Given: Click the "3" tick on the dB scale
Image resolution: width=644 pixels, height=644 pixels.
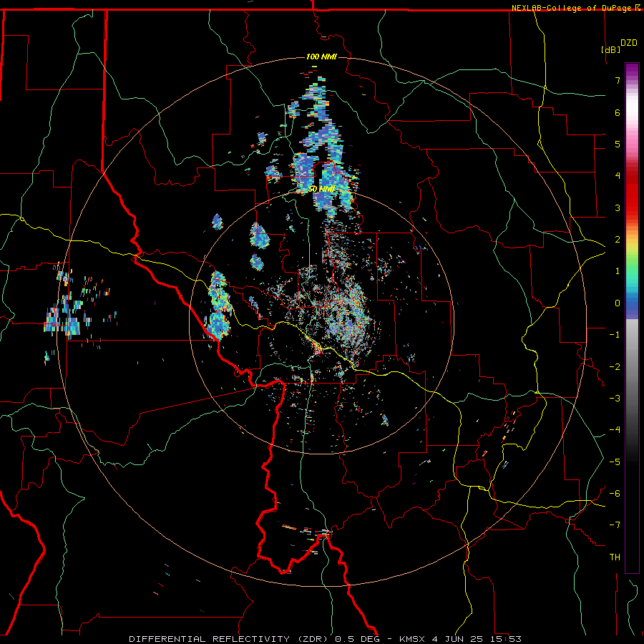Looking at the screenshot, I should pos(618,208).
